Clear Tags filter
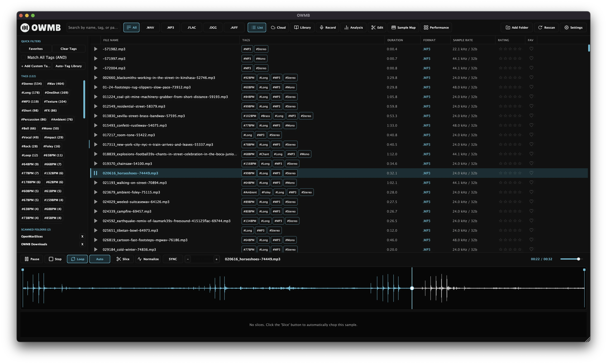Viewport: 607px width, 364px height. coord(69,49)
